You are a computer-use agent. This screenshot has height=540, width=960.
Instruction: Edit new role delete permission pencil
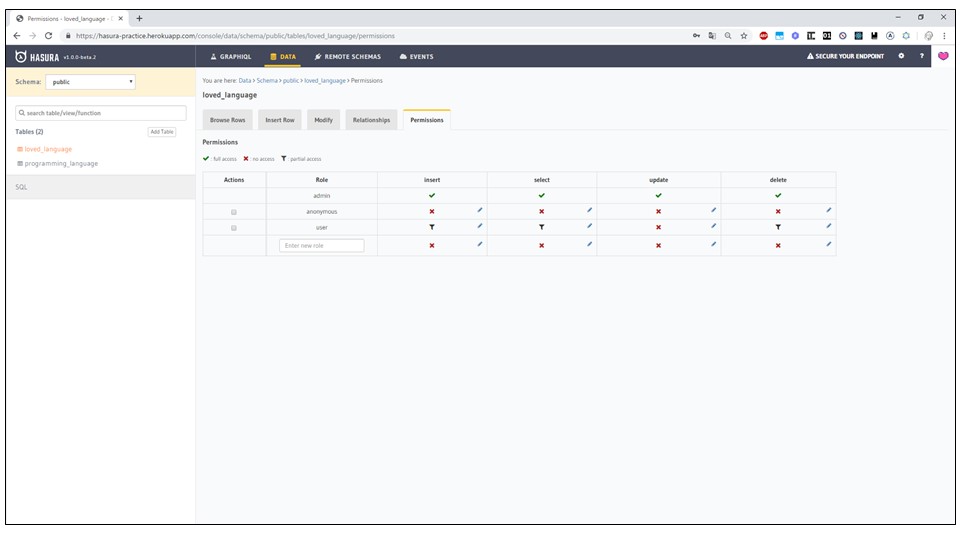pos(828,244)
